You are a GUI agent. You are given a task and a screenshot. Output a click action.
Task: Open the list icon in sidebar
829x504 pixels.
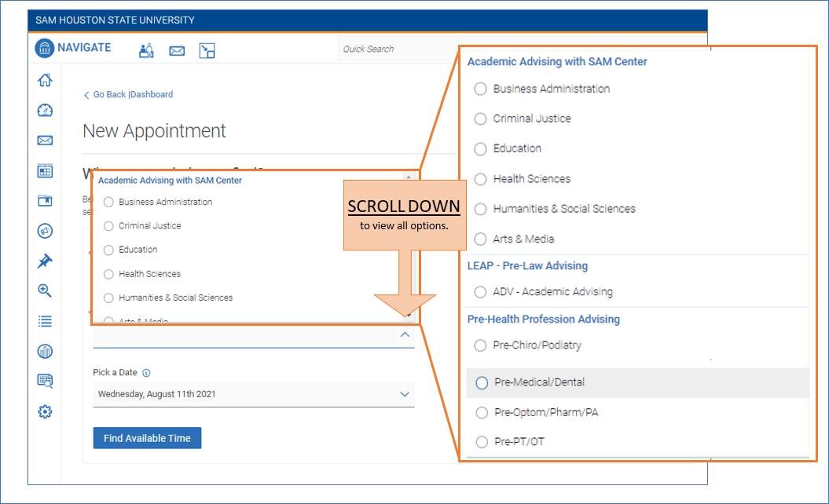coord(45,321)
